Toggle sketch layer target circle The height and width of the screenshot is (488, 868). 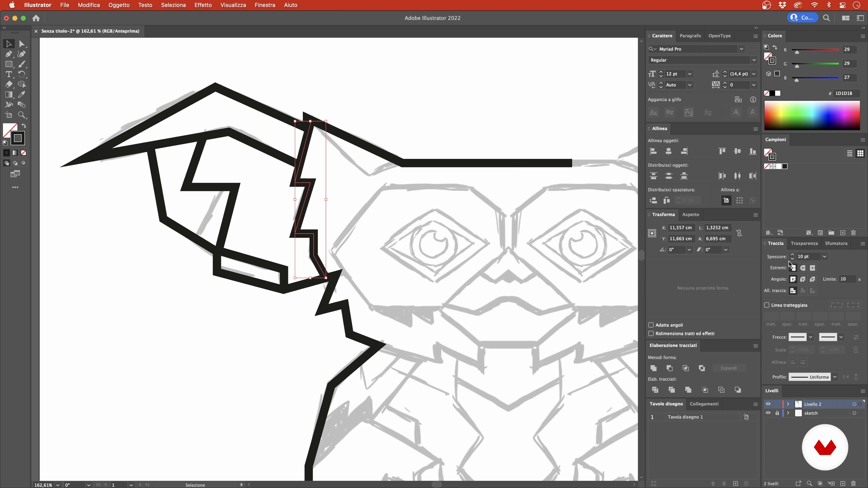point(854,413)
